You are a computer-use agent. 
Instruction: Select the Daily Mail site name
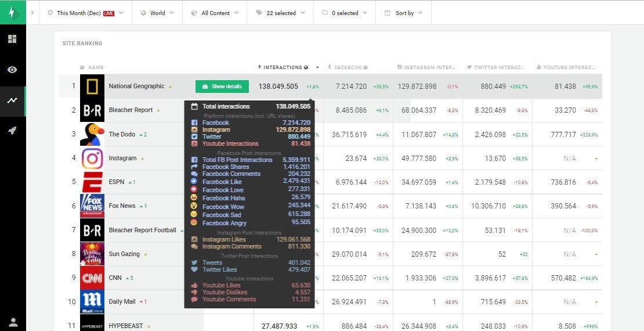(122, 302)
